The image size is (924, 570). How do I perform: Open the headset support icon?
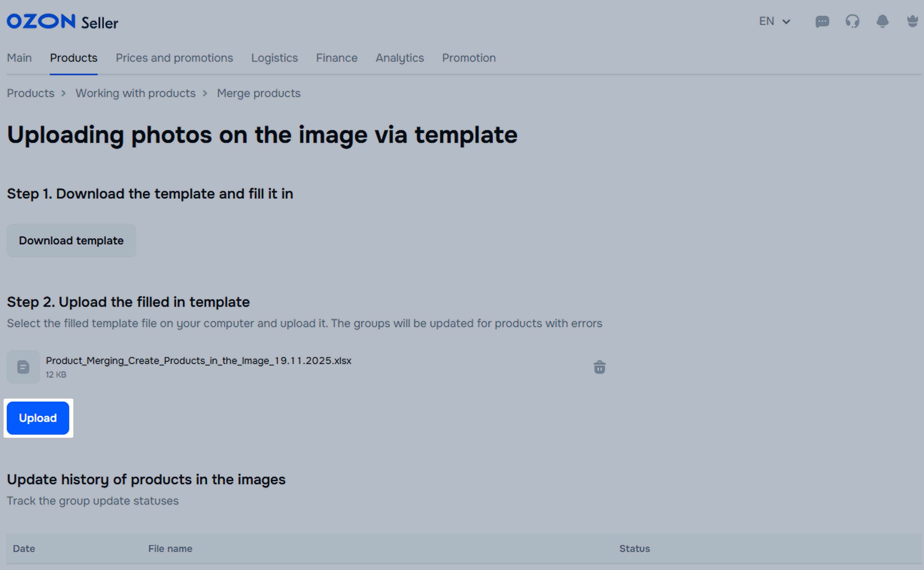pos(852,21)
